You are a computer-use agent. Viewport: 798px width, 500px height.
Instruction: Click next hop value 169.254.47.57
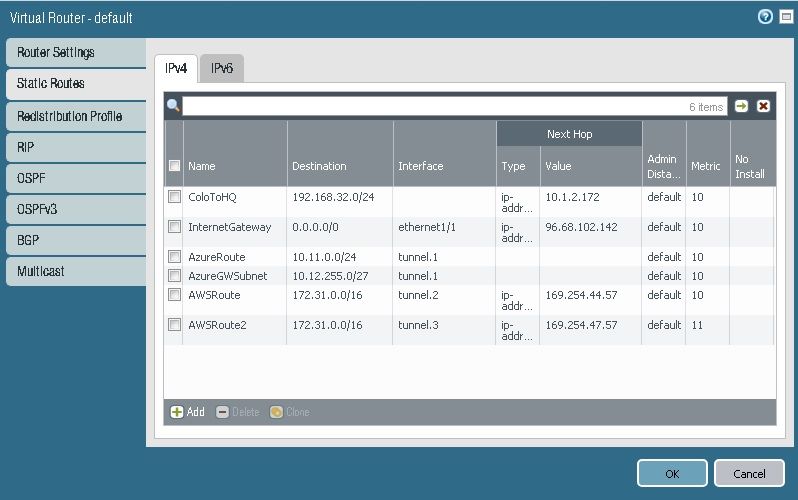pos(581,325)
